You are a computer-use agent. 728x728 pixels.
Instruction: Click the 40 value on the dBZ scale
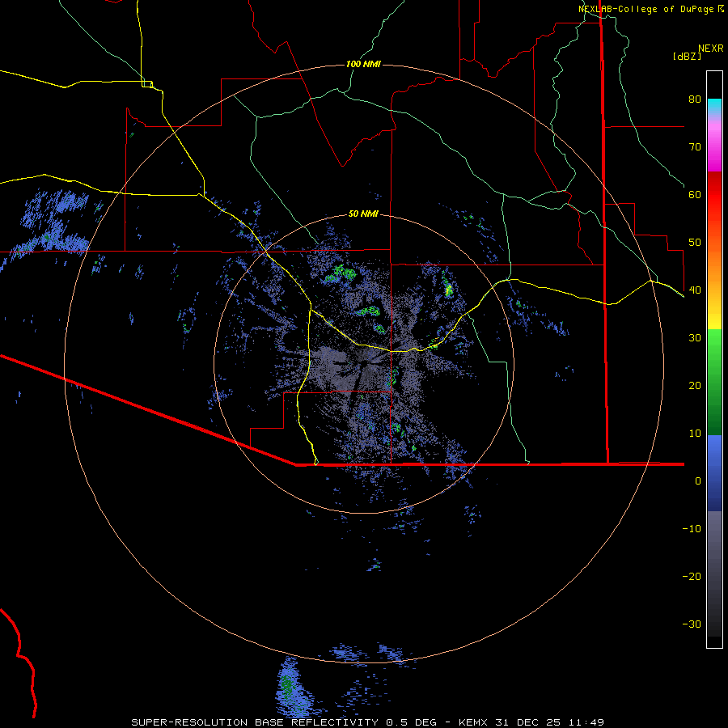click(695, 290)
